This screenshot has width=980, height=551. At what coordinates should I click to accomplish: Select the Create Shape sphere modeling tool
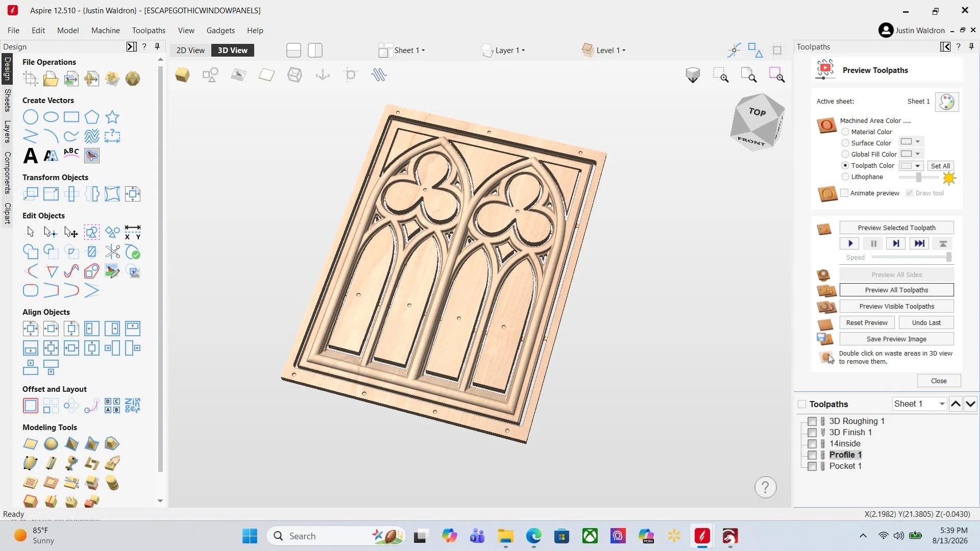click(51, 444)
